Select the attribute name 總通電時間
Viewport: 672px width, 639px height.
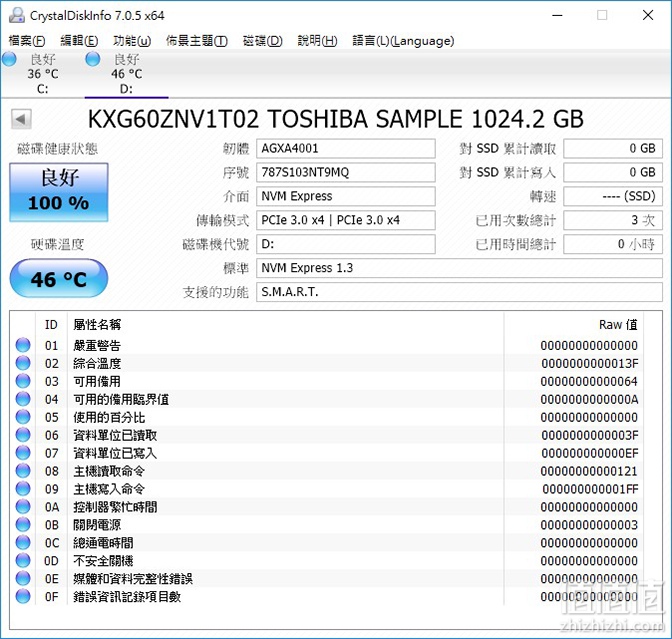(x=103, y=543)
